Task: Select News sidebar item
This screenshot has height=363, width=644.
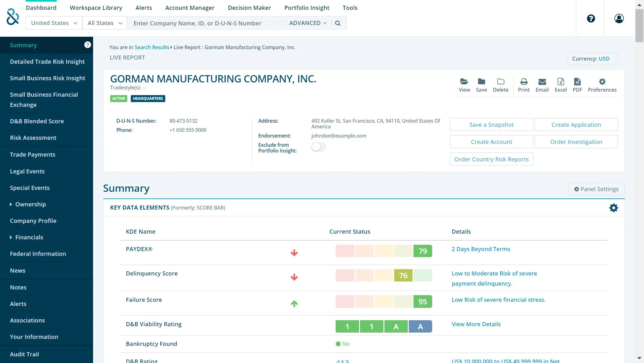Action: pos(47,271)
